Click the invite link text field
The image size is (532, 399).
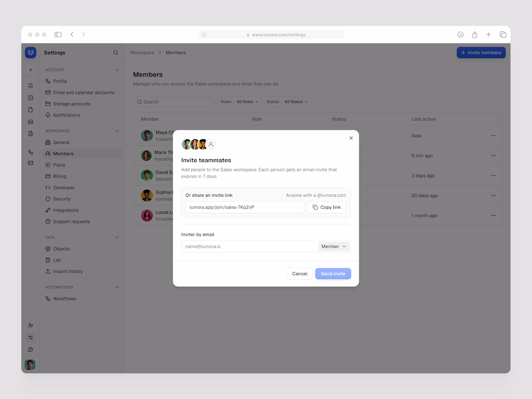coord(245,207)
